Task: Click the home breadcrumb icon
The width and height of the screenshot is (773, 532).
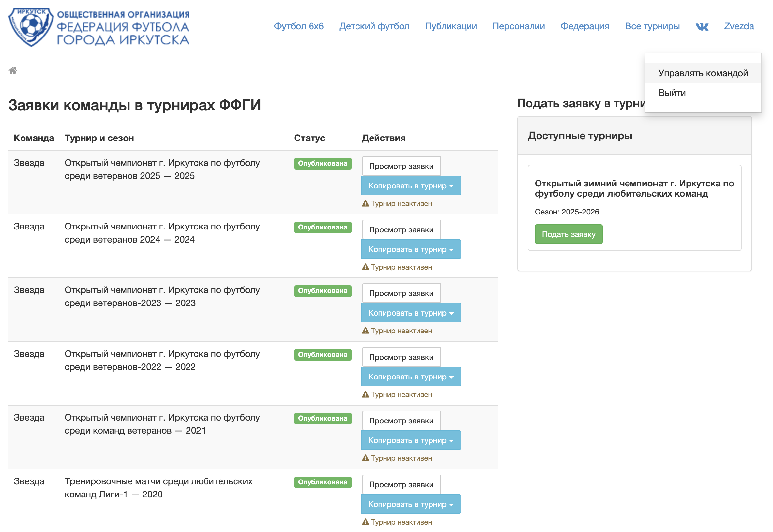Action: coord(13,70)
